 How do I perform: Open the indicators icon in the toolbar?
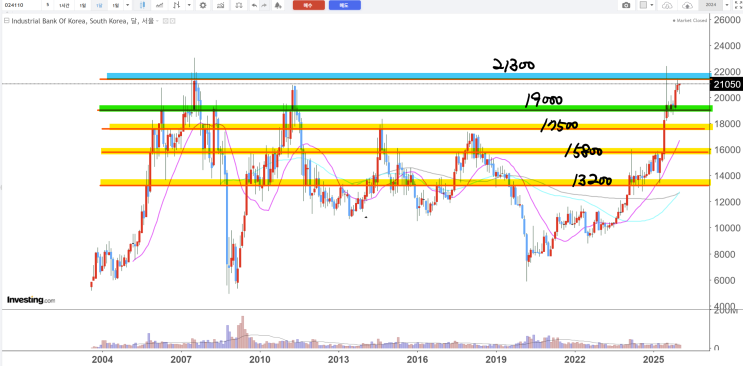(220, 5)
